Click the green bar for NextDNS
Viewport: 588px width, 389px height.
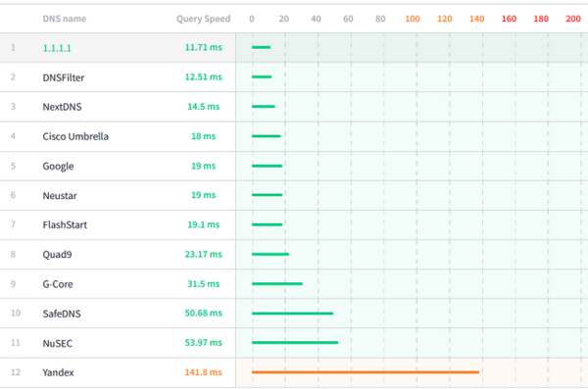click(264, 107)
